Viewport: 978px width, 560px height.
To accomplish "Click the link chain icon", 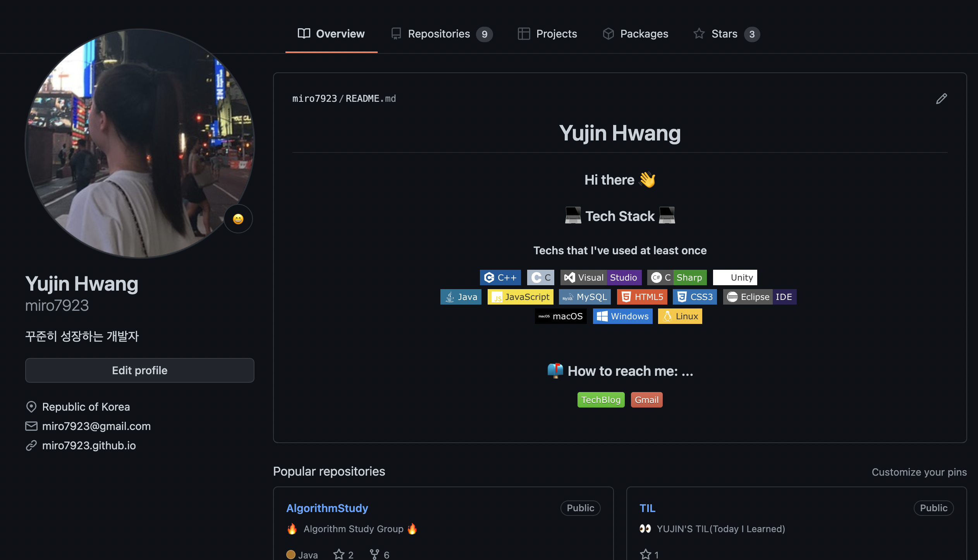I will (x=31, y=445).
